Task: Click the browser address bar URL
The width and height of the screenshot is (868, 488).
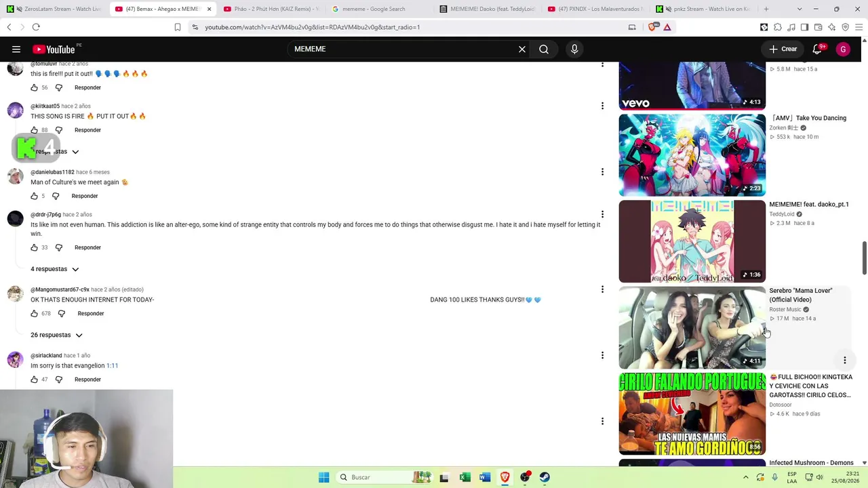Action: coord(313,27)
